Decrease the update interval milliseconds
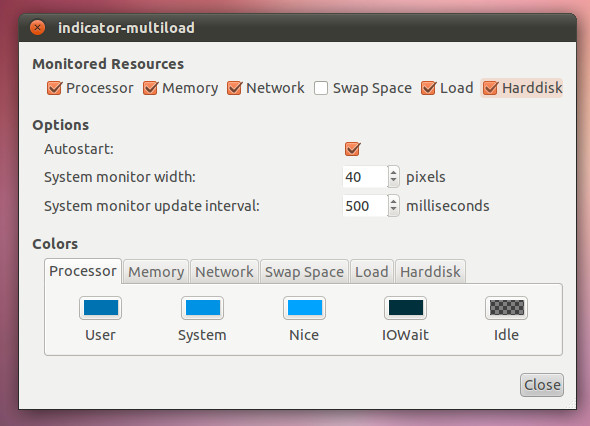Screen dimensions: 590x426 point(394,210)
